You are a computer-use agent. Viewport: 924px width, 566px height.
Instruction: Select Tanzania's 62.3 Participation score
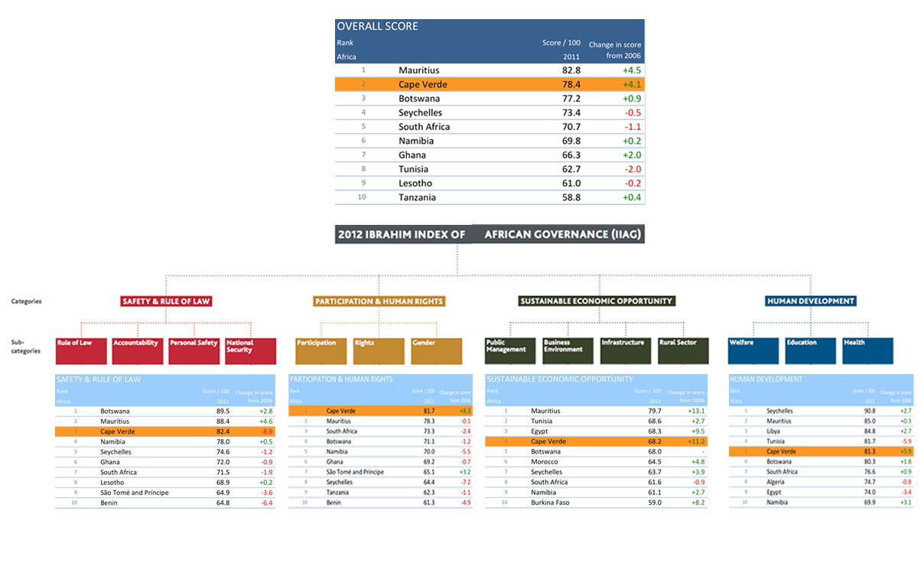pos(428,493)
